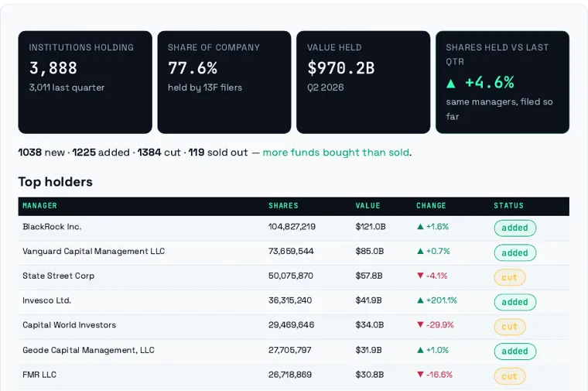588x391 pixels.
Task: Open Invesco Ltd. manager entry
Action: point(46,300)
